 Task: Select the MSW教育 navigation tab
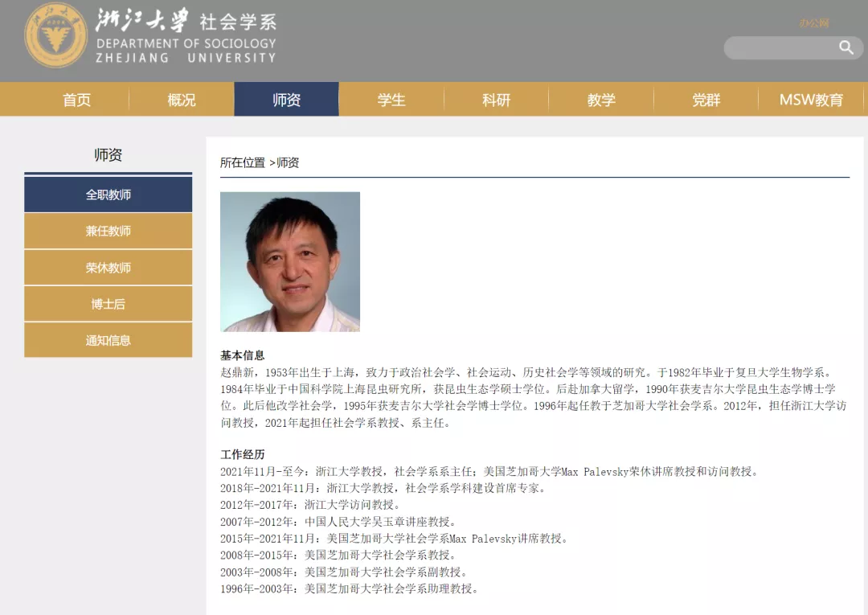811,100
